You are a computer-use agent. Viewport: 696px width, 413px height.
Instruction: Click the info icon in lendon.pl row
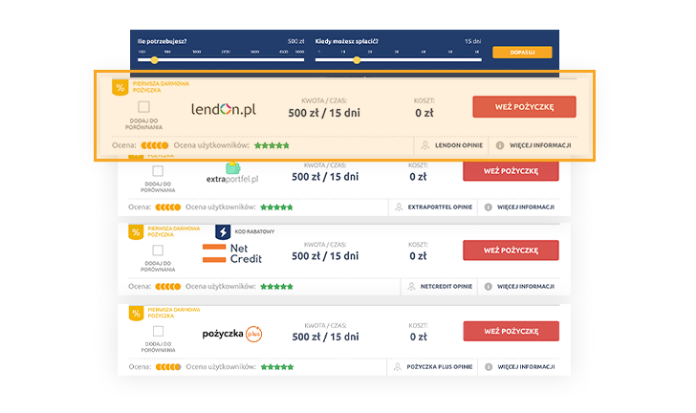click(x=500, y=145)
